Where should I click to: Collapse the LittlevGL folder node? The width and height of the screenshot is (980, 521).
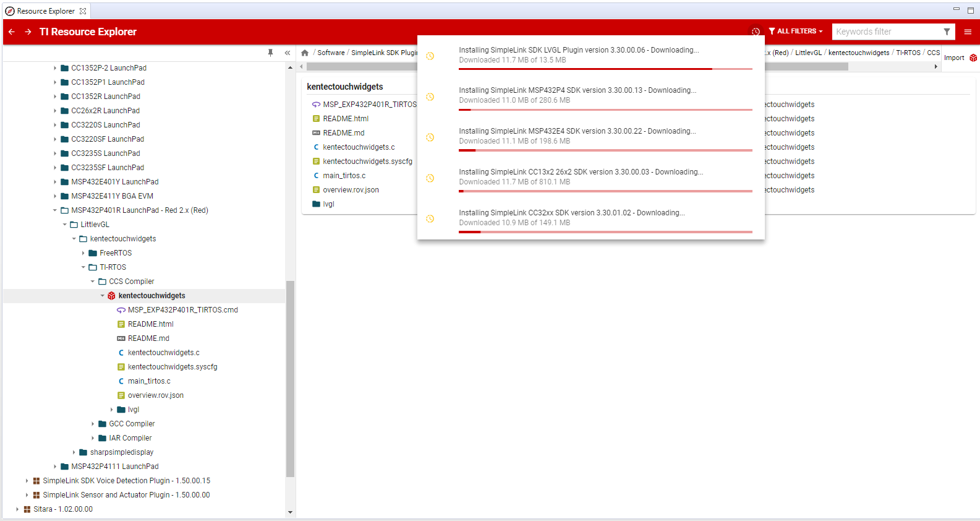(64, 225)
